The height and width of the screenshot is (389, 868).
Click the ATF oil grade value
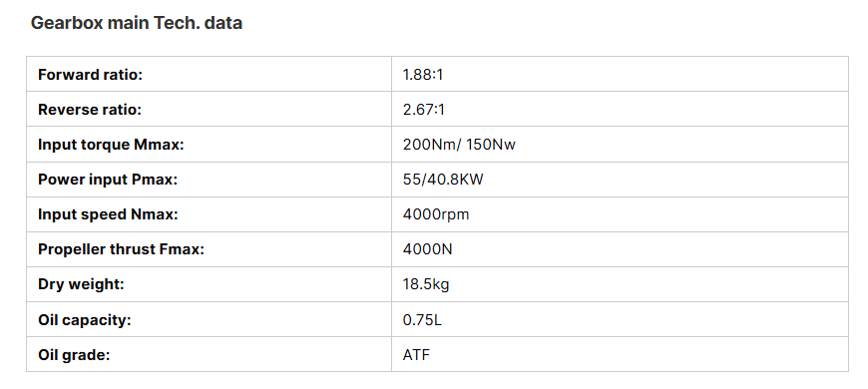point(416,354)
